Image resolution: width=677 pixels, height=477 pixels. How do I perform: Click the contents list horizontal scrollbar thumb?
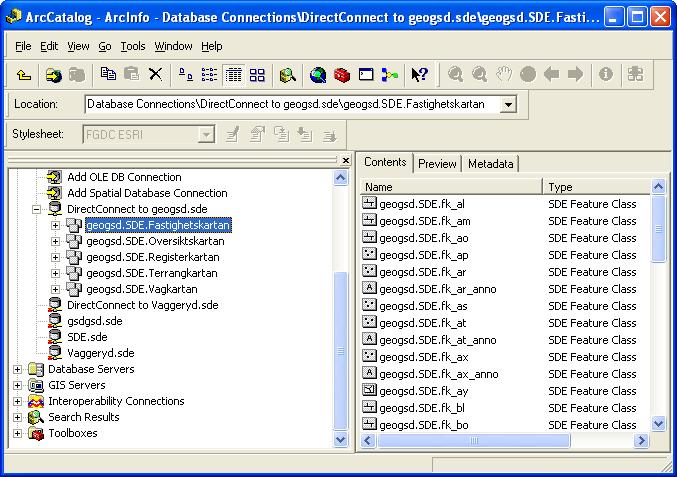pyautogui.click(x=474, y=441)
